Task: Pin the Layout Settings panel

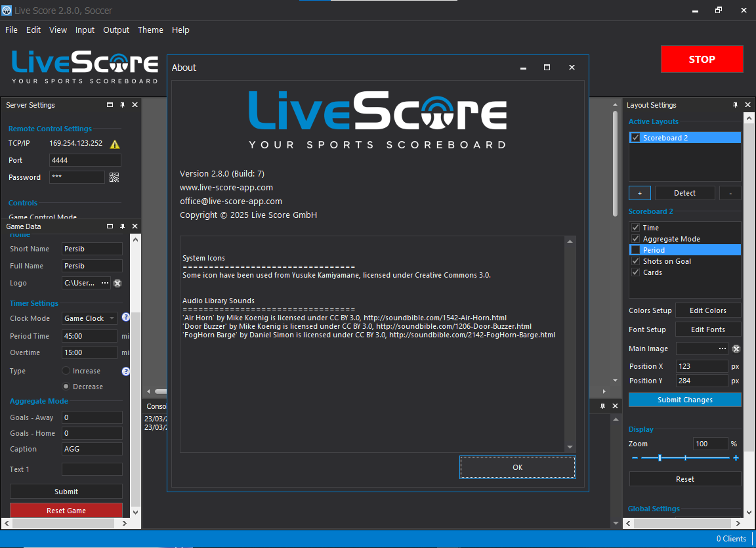Action: [735, 105]
